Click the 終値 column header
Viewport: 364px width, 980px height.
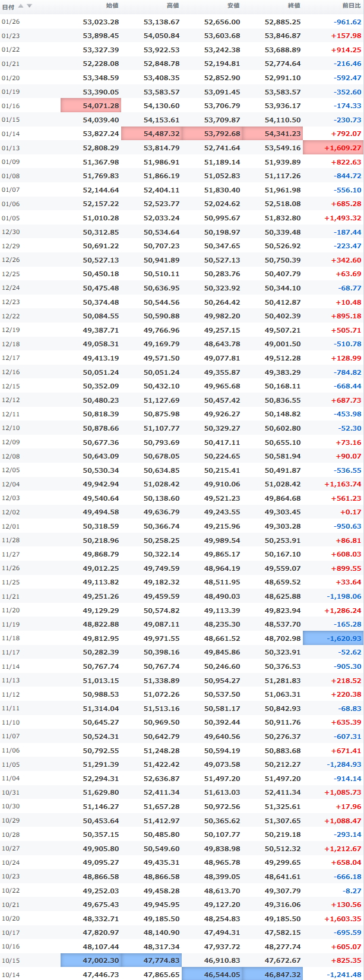tap(293, 6)
